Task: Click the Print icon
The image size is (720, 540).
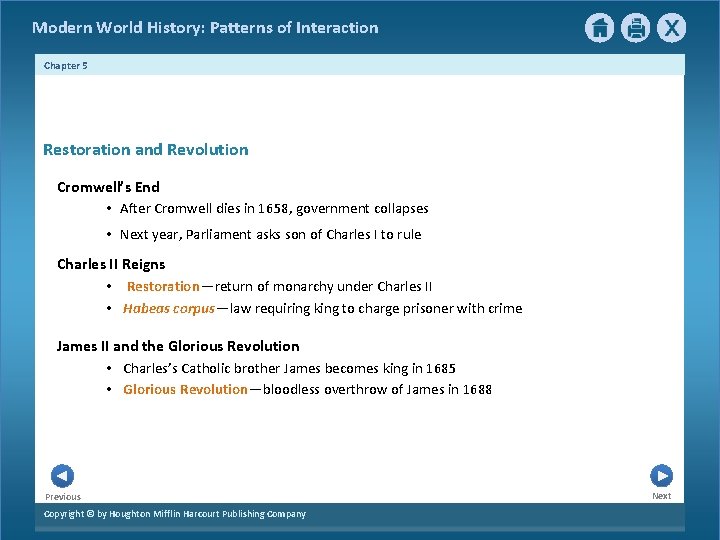Action: [636, 28]
